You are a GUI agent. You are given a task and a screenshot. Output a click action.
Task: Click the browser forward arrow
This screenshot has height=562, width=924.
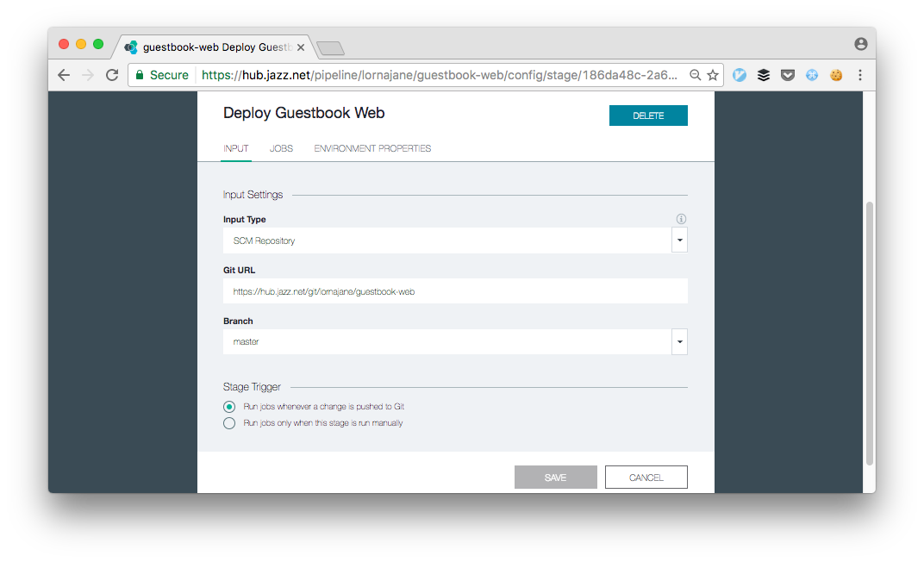point(88,75)
